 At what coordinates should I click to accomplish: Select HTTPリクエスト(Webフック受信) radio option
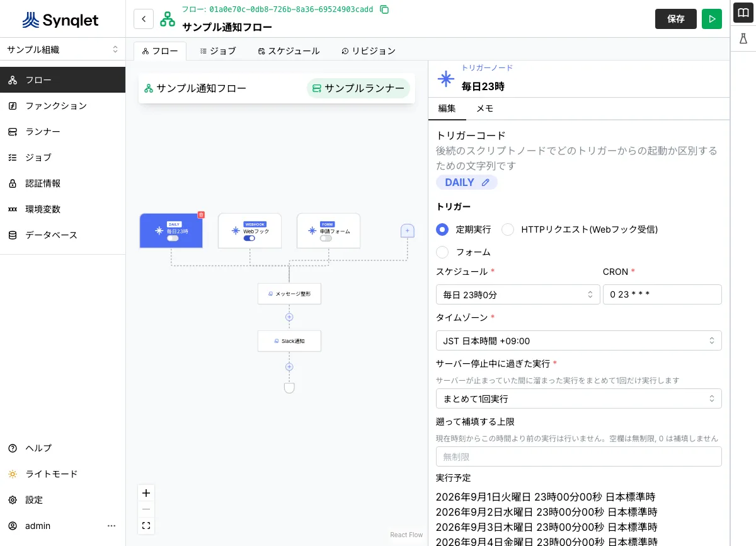click(508, 229)
